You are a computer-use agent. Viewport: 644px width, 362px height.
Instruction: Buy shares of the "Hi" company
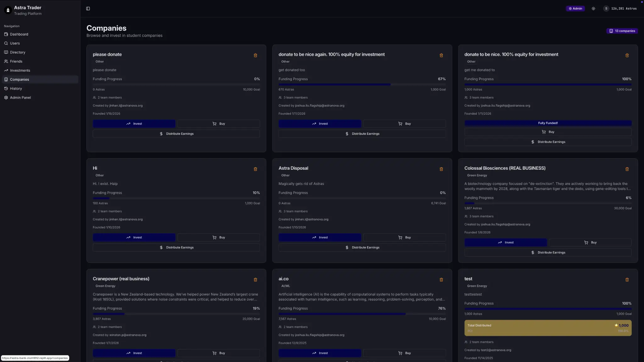[x=218, y=237]
